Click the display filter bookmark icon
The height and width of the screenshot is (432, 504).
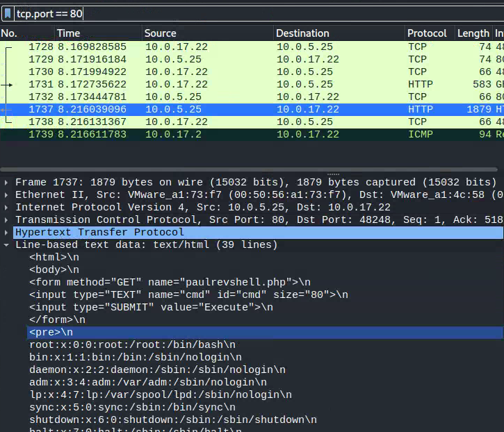coord(7,14)
